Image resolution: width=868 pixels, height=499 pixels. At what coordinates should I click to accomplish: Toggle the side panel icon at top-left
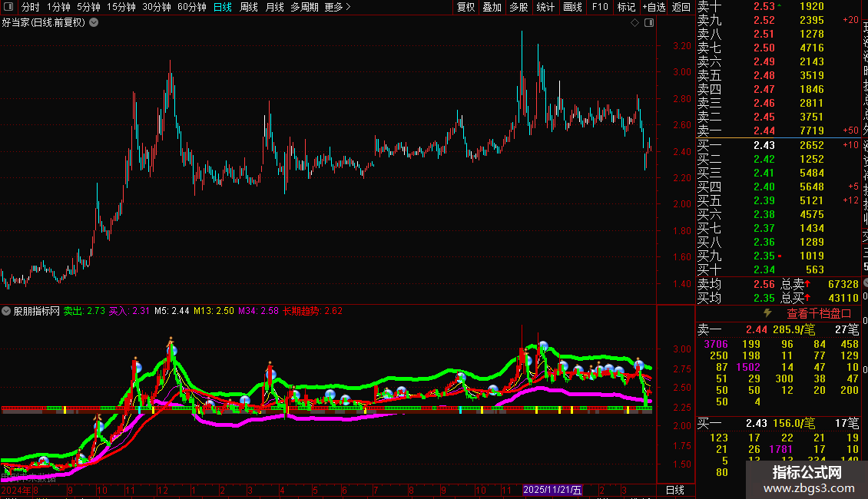pos(8,7)
